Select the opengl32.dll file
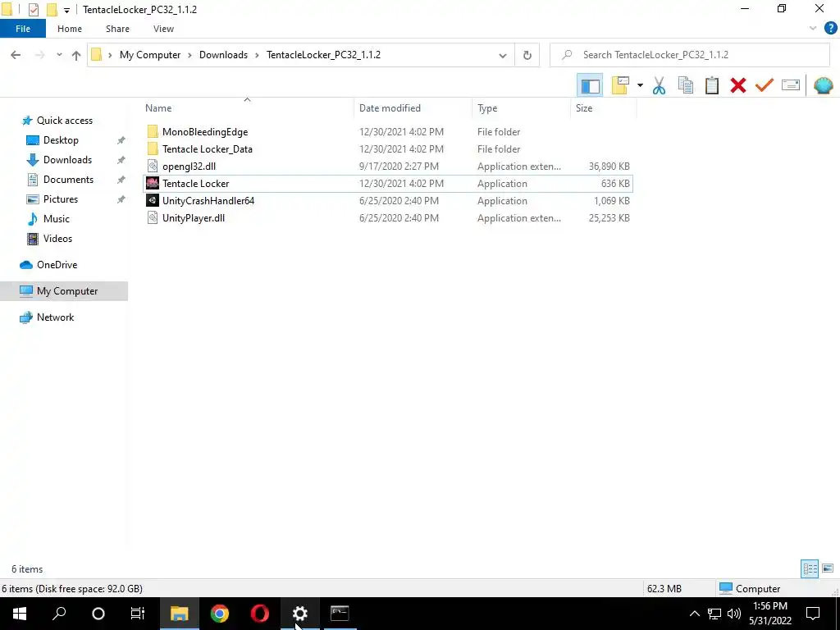Viewport: 840px width, 630px height. (x=189, y=166)
